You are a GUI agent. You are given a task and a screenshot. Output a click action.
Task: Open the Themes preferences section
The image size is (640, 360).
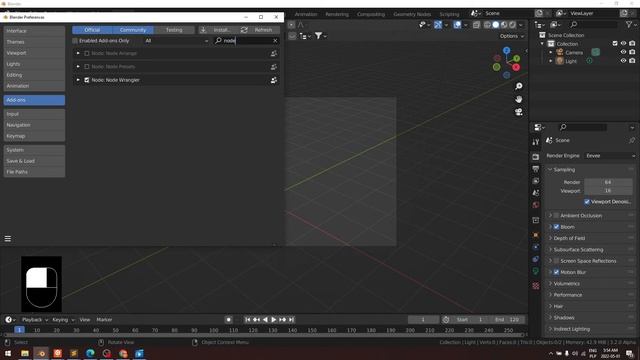[34, 42]
